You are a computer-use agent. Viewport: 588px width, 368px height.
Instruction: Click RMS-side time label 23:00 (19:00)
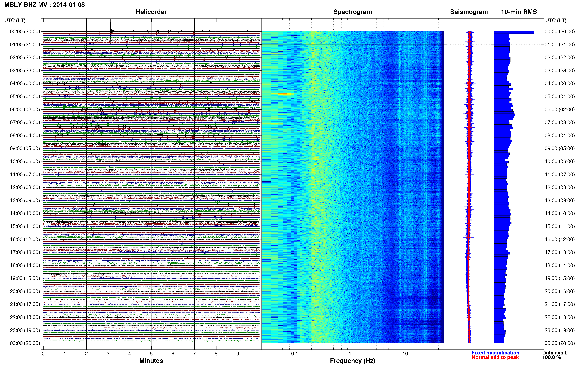pos(560,330)
